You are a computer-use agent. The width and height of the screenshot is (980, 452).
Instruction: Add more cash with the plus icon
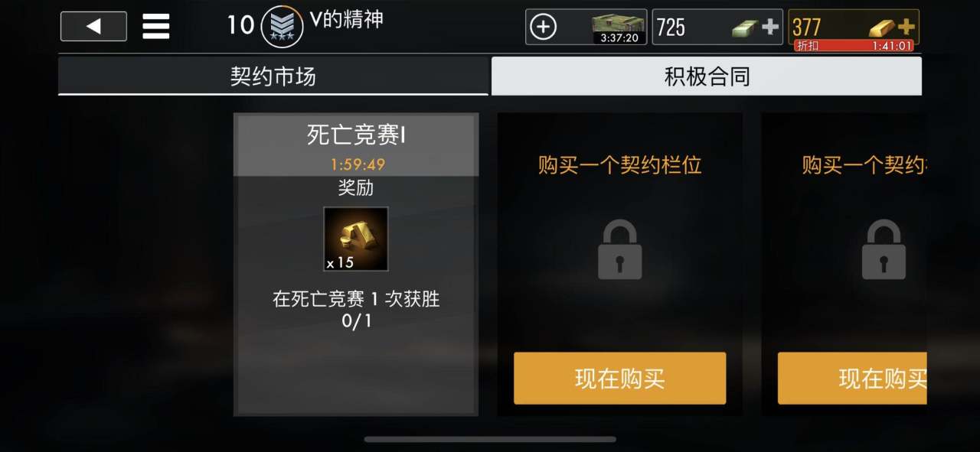pyautogui.click(x=770, y=28)
